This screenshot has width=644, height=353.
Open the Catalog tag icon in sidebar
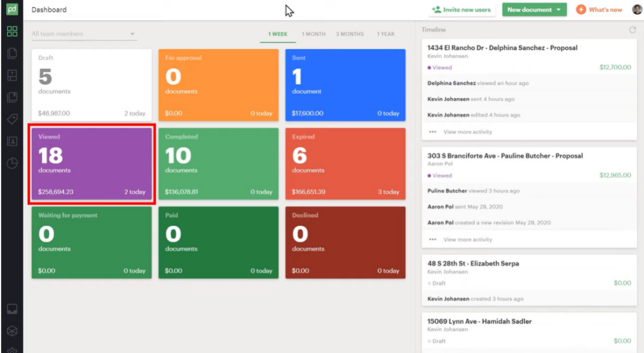pos(13,119)
